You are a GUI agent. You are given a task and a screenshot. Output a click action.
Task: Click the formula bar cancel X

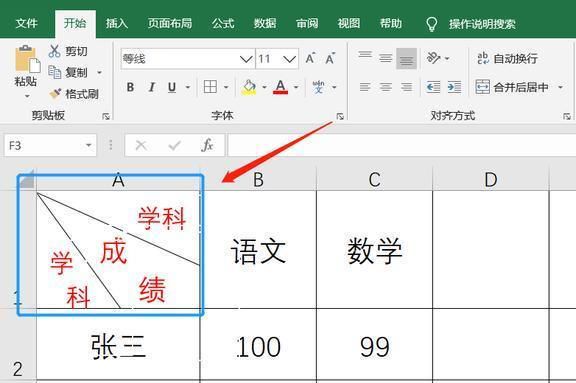pyautogui.click(x=141, y=145)
